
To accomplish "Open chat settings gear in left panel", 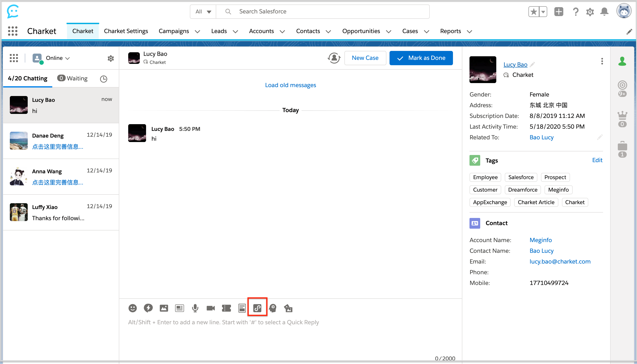I will [111, 58].
